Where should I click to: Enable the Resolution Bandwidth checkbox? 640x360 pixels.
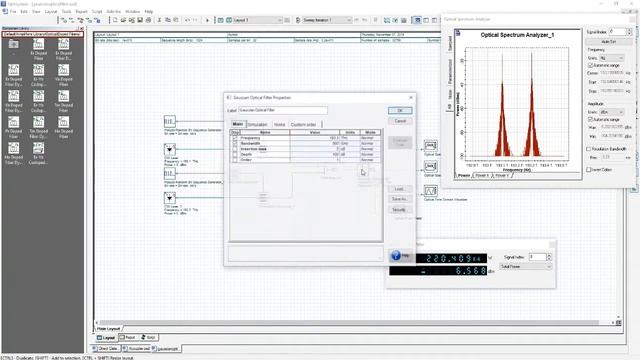589,149
